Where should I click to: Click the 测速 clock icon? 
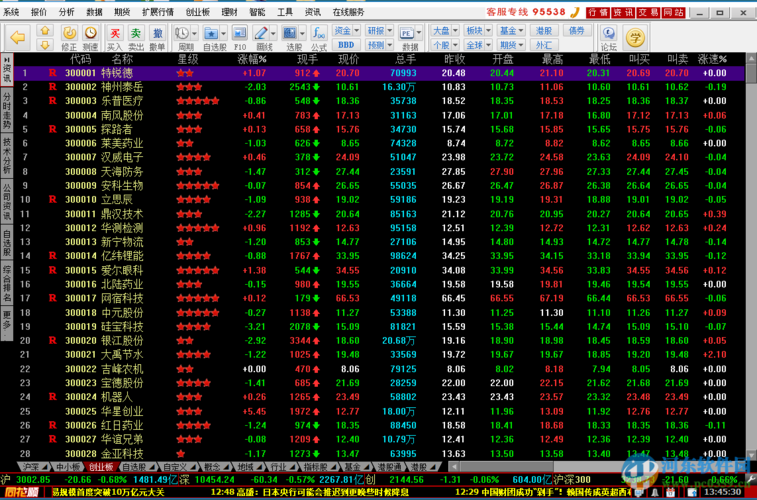90,33
